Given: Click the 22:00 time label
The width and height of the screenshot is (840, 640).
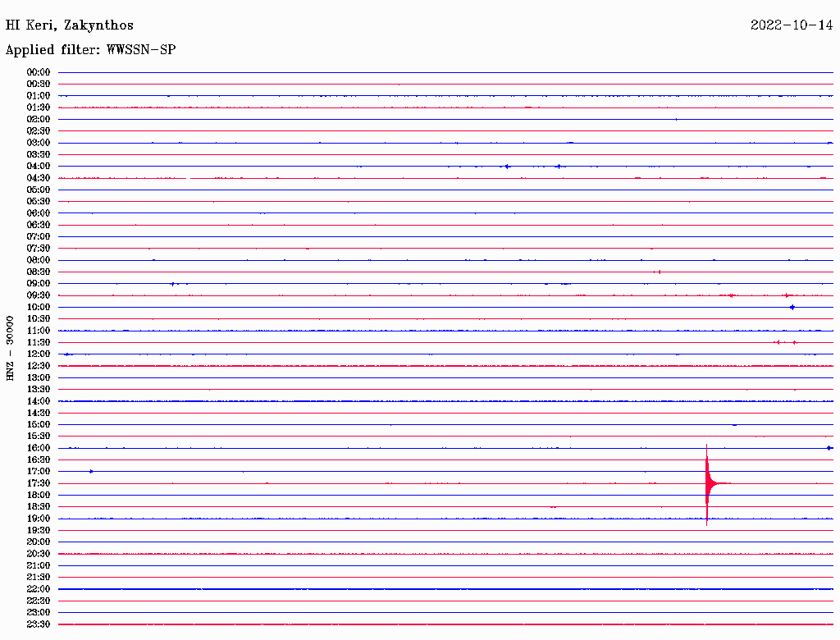Looking at the screenshot, I should coord(38,589).
